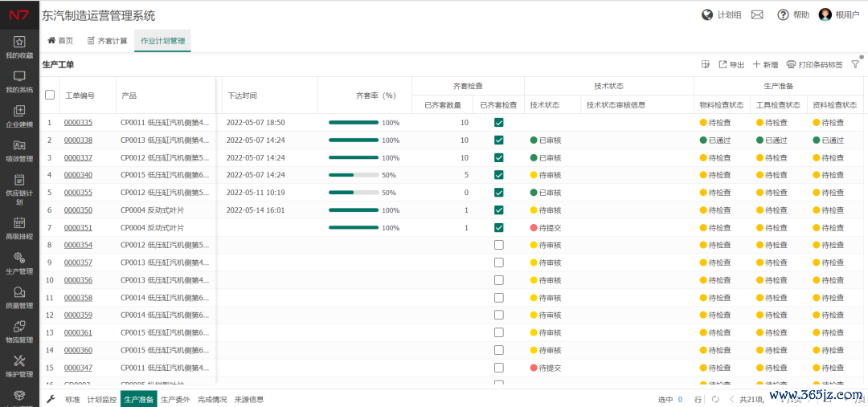Go to previous page arrow
Viewport: 868px width, 407px height.
[732, 399]
